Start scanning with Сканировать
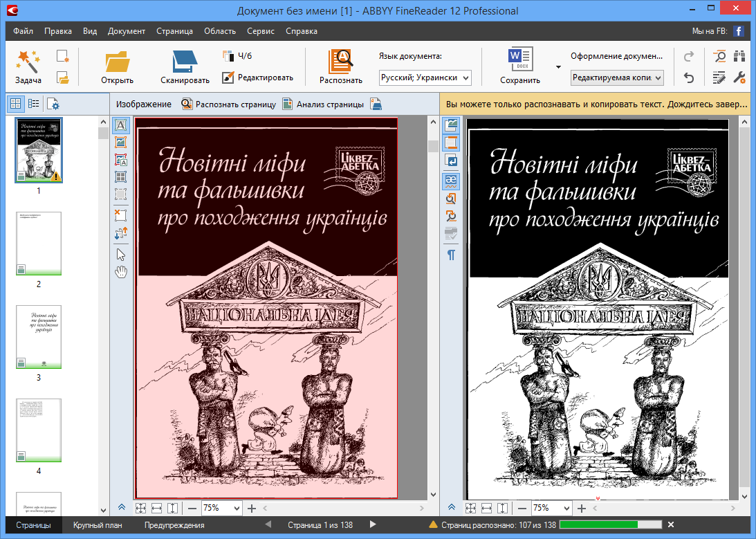This screenshot has width=756, height=539. click(185, 67)
